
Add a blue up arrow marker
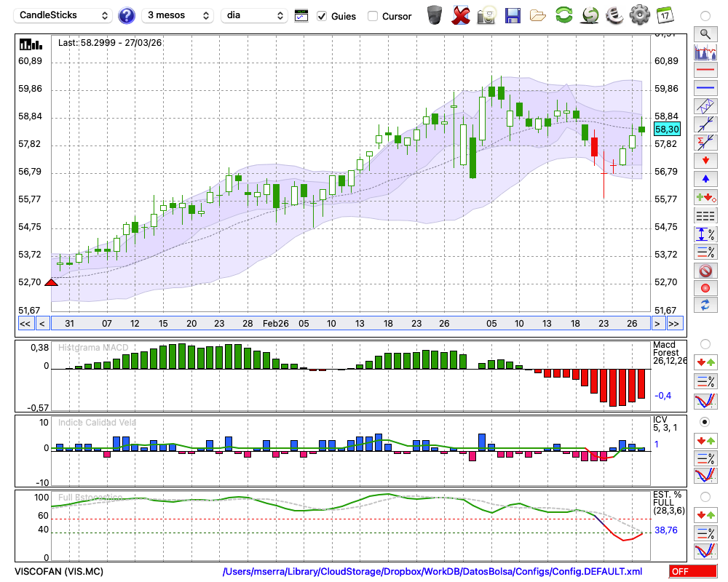705,179
